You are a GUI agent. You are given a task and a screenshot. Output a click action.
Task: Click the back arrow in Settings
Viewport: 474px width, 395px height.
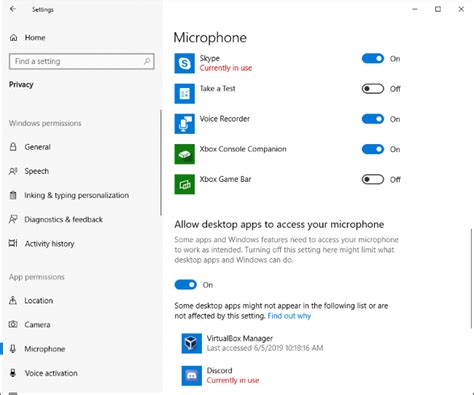click(13, 9)
